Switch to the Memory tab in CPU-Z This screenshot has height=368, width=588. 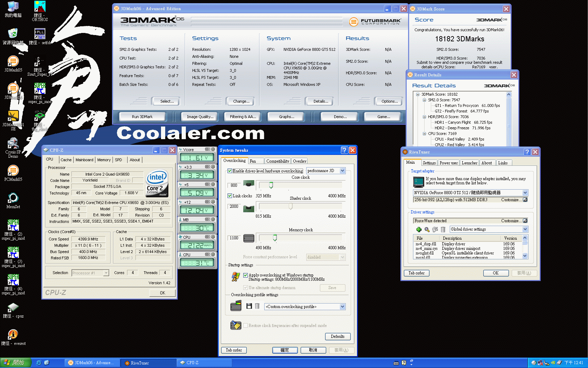click(104, 160)
